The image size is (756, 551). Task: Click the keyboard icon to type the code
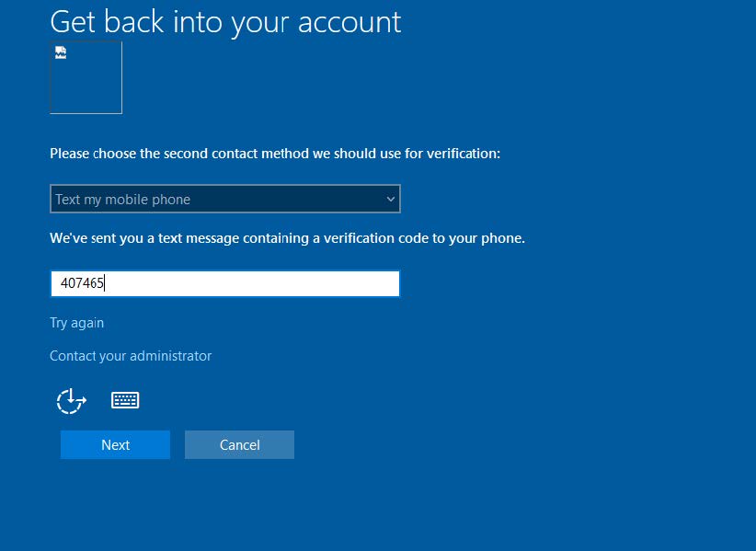click(x=125, y=399)
